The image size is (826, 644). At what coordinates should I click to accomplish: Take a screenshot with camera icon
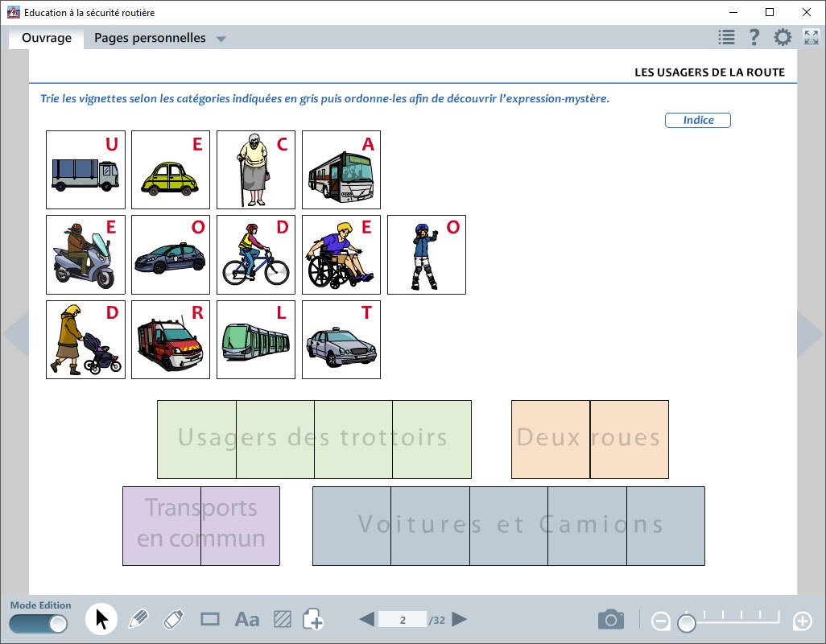pos(611,619)
